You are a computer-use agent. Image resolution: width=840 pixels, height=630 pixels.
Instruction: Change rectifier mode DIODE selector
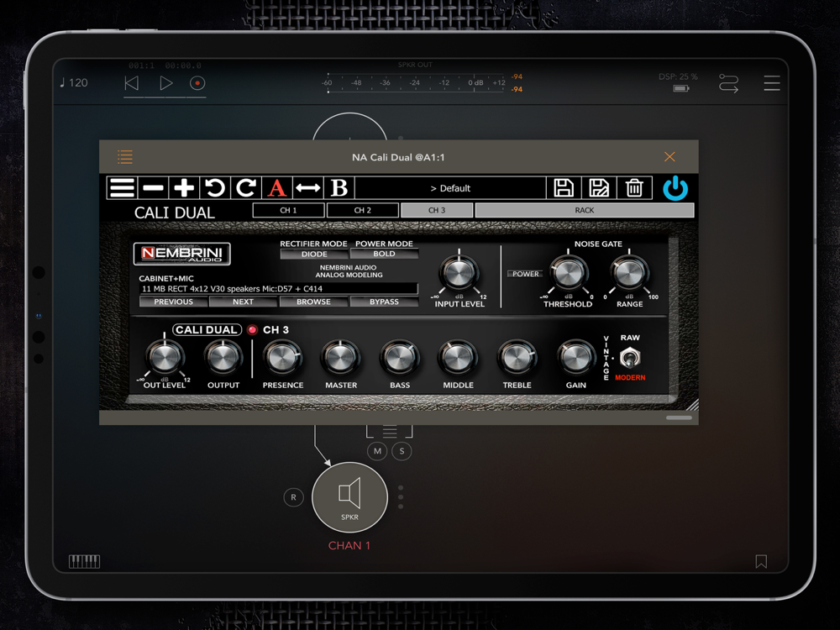(x=314, y=254)
